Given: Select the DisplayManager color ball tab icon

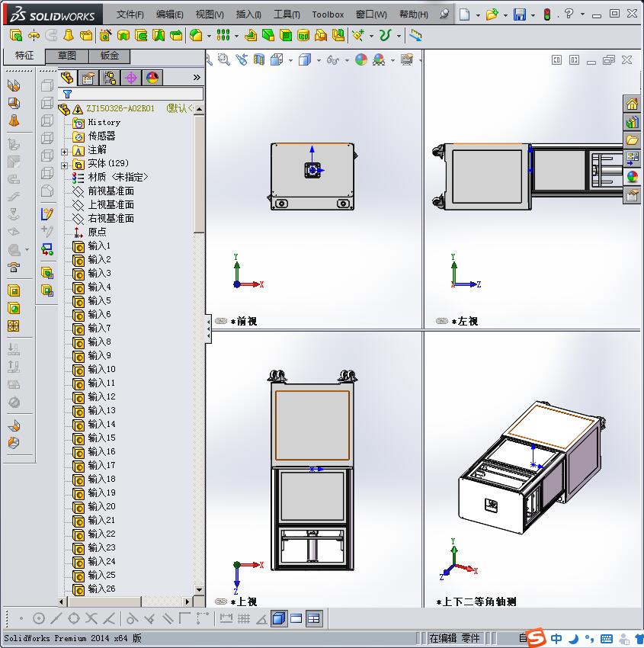Looking at the screenshot, I should [152, 78].
